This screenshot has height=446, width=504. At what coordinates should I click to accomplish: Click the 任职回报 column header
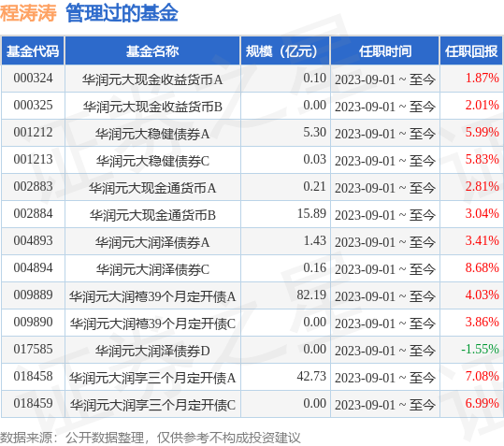click(471, 50)
